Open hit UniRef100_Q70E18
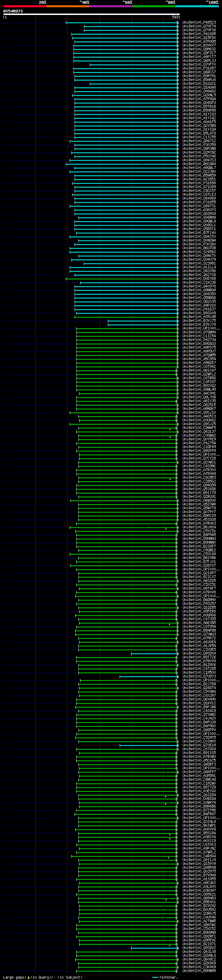The height and width of the screenshot is (980, 222). pyautogui.click(x=199, y=745)
